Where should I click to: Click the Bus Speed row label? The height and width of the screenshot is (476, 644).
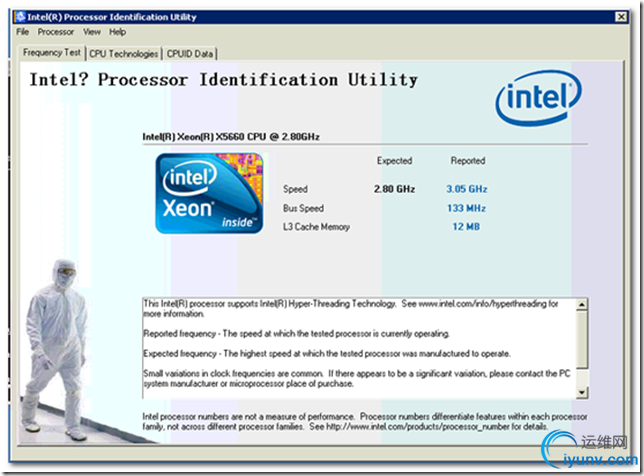pyautogui.click(x=303, y=208)
